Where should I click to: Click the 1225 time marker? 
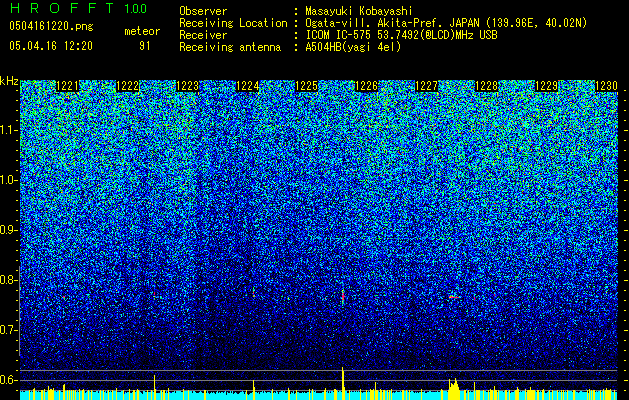(x=307, y=86)
